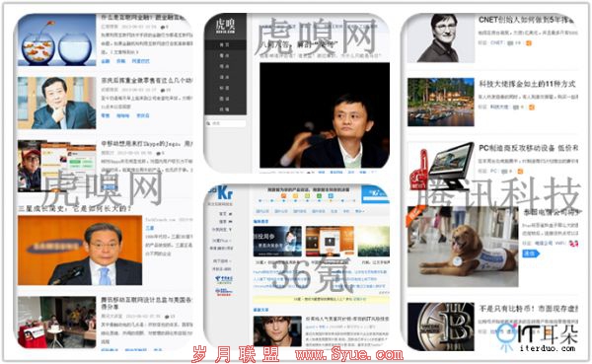Image resolution: width=592 pixels, height=364 pixels.
Task: Open the Bitcoin coin thumbnail
Action: [441, 327]
